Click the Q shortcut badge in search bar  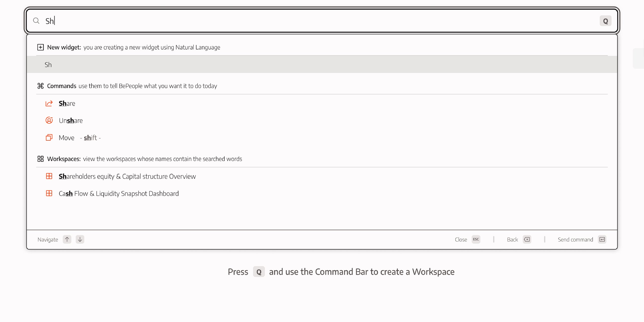[x=605, y=21]
